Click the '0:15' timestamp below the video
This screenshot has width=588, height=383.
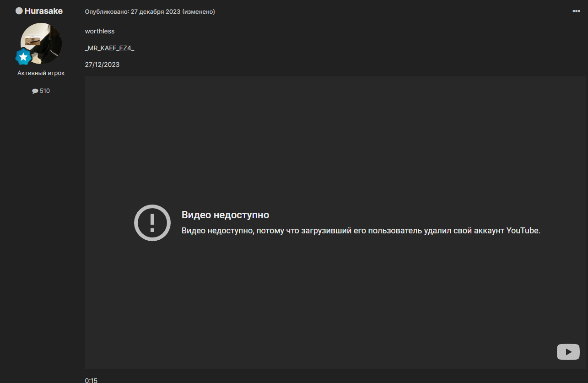pos(91,380)
